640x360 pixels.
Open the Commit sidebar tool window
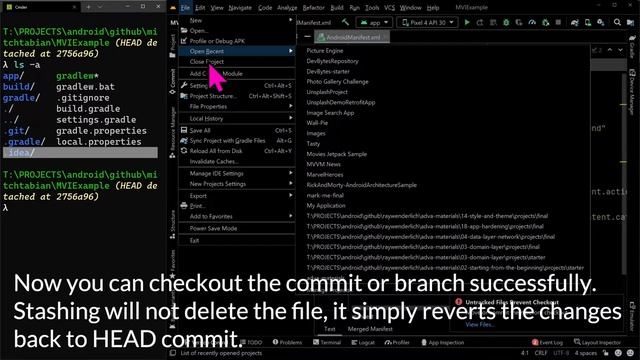tap(173, 82)
